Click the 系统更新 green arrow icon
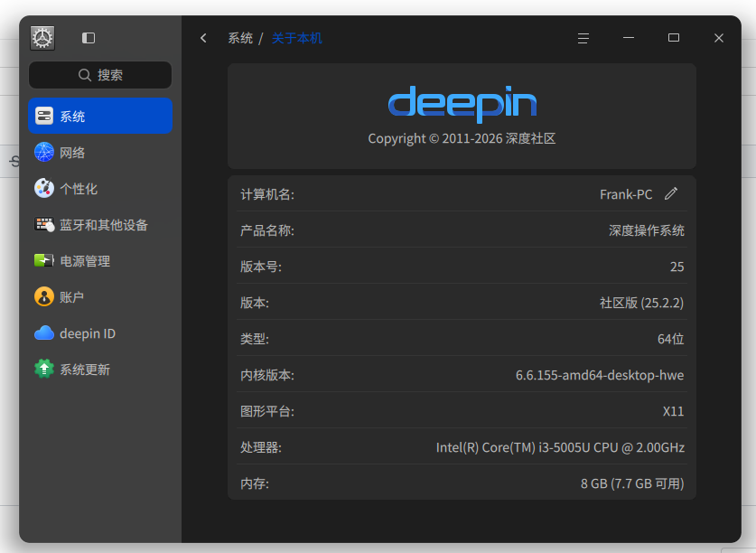The height and width of the screenshot is (553, 756). click(x=44, y=370)
